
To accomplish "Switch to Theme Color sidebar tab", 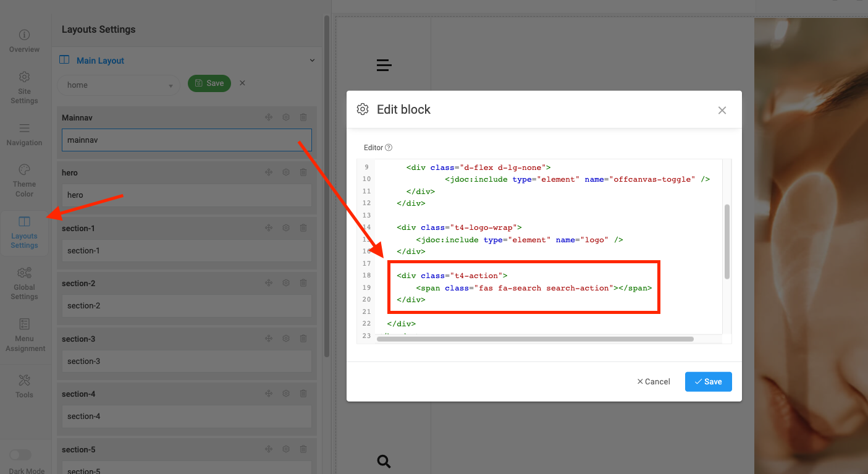I will tap(24, 180).
